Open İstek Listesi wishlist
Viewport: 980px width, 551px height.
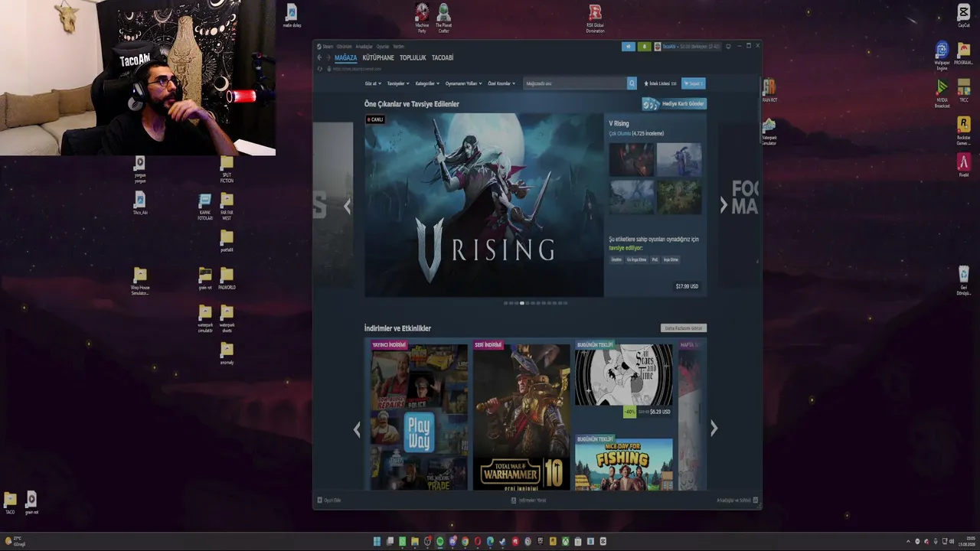coord(660,83)
